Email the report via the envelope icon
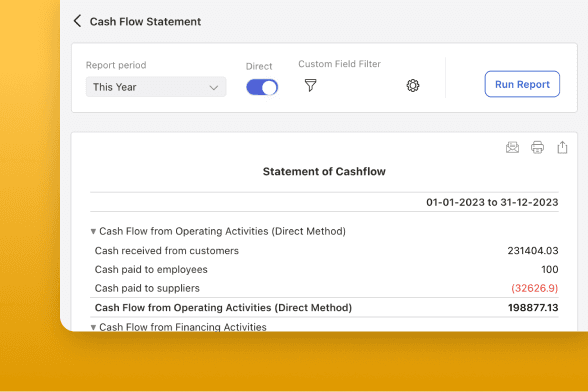The width and height of the screenshot is (588, 392). pyautogui.click(x=512, y=147)
